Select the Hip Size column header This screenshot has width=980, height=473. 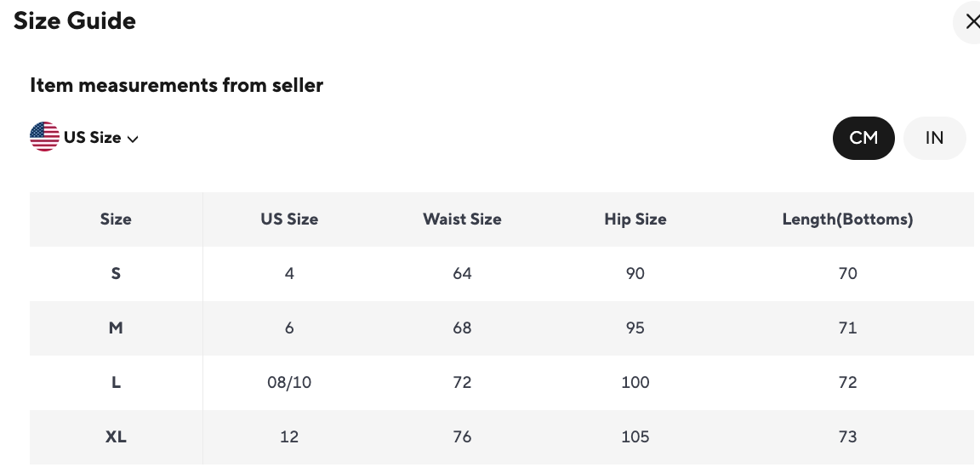[x=635, y=219]
